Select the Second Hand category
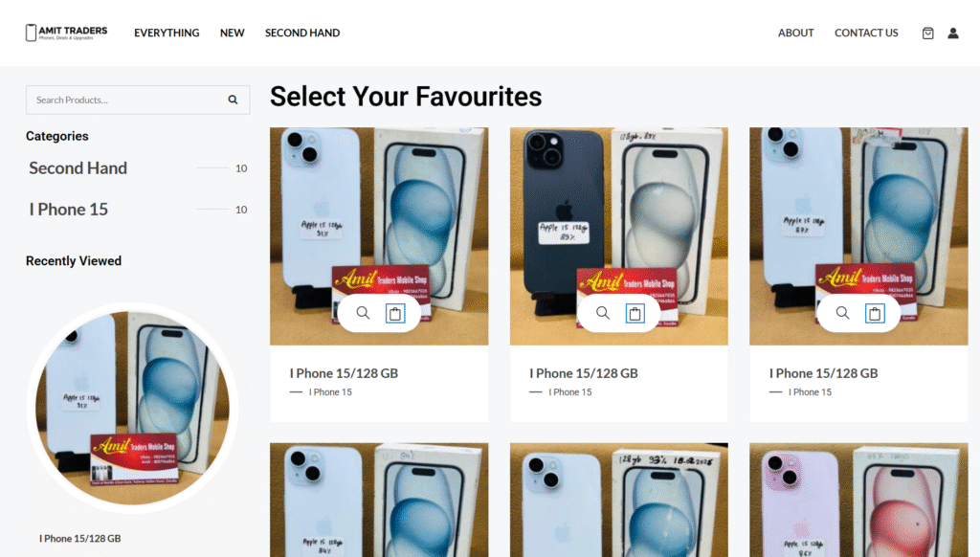This screenshot has height=557, width=980. tap(78, 168)
